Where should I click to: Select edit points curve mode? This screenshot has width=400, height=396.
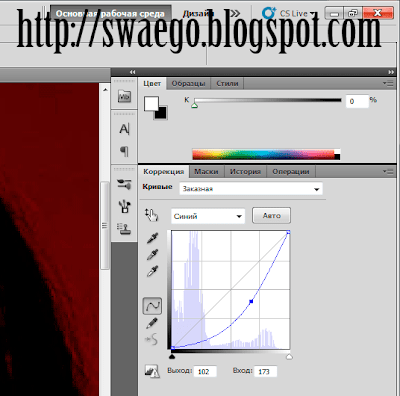(x=152, y=306)
